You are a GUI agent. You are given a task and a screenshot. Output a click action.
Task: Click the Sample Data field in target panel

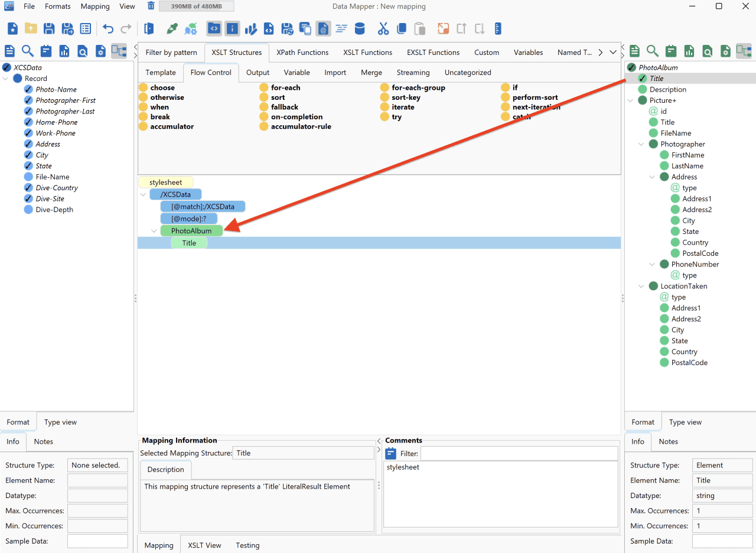click(722, 541)
